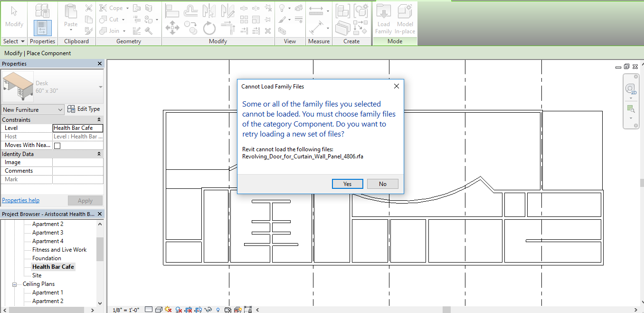Screen dimensions: 644x313
Task: Open the Properties help link
Action: coord(20,200)
